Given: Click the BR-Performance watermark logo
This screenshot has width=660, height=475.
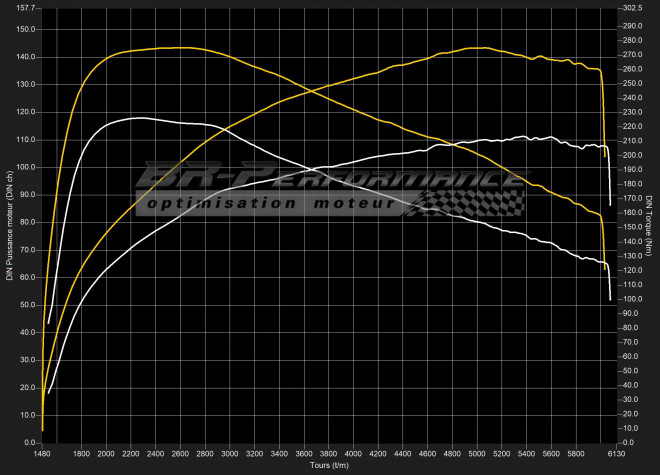Looking at the screenshot, I should coord(330,180).
